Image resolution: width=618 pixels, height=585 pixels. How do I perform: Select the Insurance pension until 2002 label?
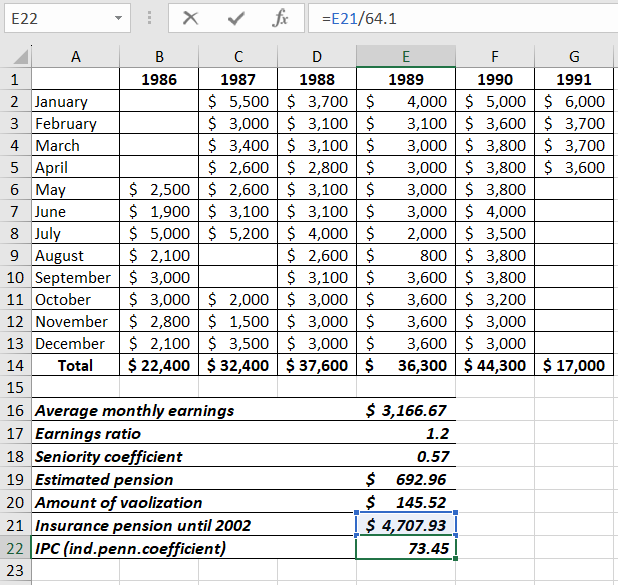coord(143,525)
